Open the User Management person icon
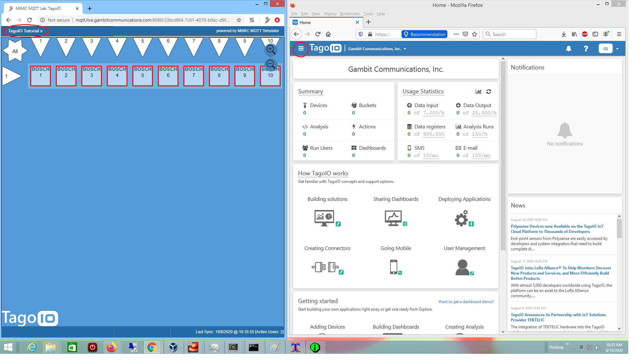Screen dimensions: 644x363 tap(464, 267)
